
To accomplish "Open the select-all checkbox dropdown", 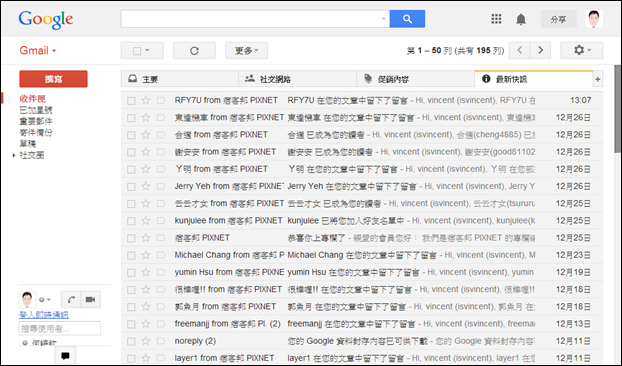I will coord(142,51).
